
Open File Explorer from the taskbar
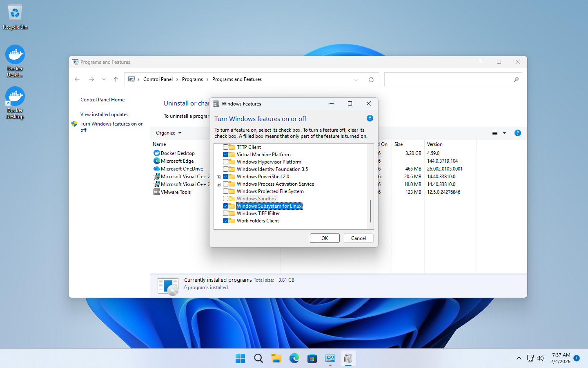(276, 359)
